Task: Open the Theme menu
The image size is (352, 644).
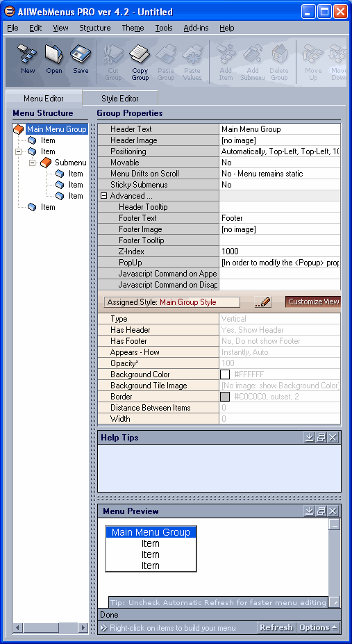Action: pyautogui.click(x=133, y=28)
